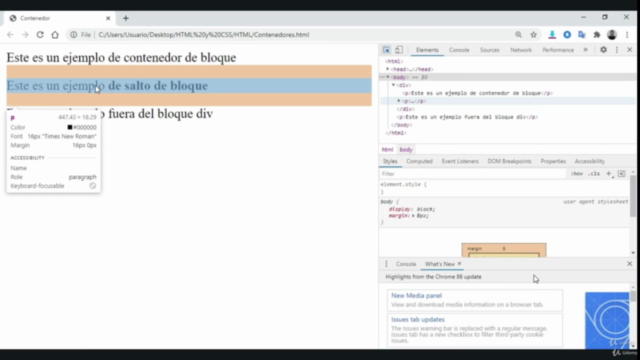Screen dimensions: 640x360
Task: Toggle the .cls element classes panel
Action: (594, 174)
